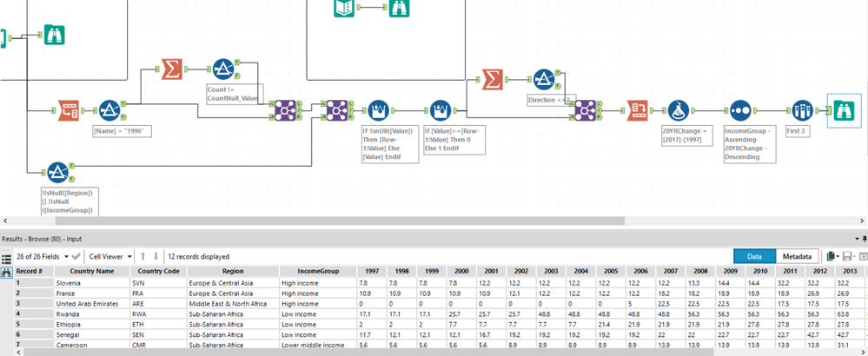Select the Rwanda country name cell
Viewport: 868px width, 356px height.
pyautogui.click(x=92, y=314)
